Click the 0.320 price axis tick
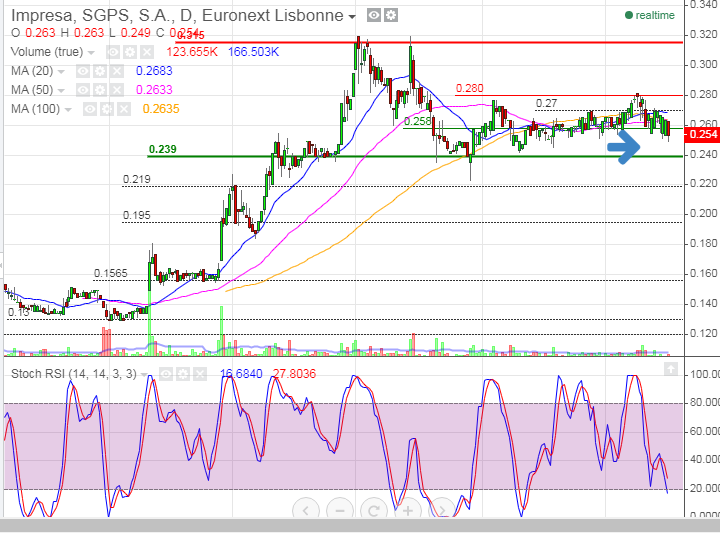Screen dimensions: 720x533 tap(702, 35)
